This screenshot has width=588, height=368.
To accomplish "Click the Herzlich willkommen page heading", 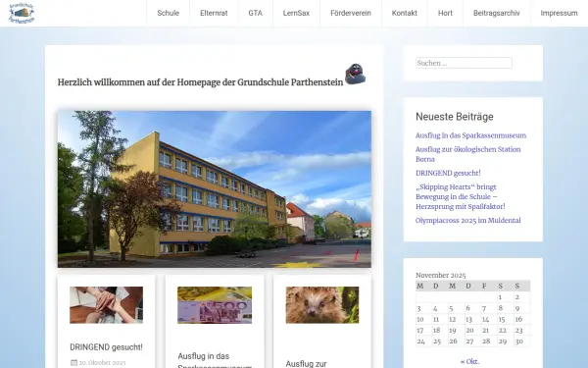I will pyautogui.click(x=200, y=82).
